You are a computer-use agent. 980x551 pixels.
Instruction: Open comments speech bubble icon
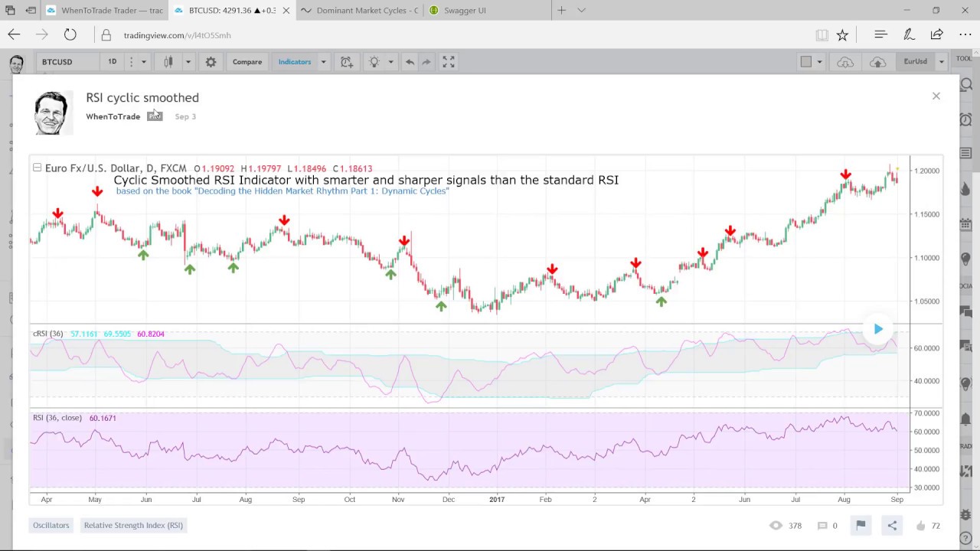coord(822,526)
